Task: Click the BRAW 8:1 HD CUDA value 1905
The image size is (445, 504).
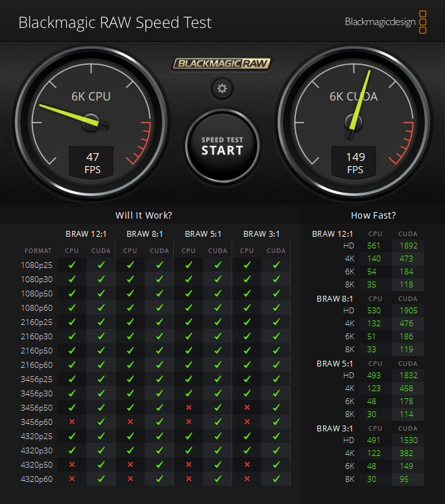Action: pyautogui.click(x=408, y=311)
